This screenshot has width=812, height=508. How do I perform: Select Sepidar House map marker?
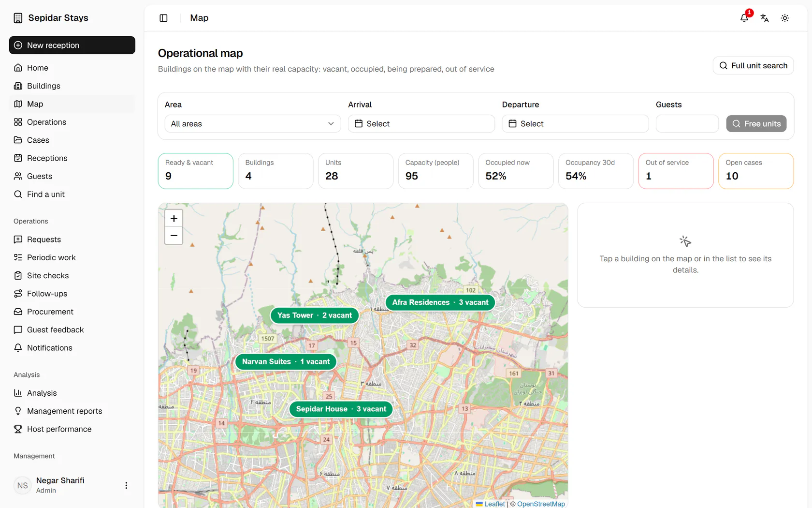coord(341,409)
